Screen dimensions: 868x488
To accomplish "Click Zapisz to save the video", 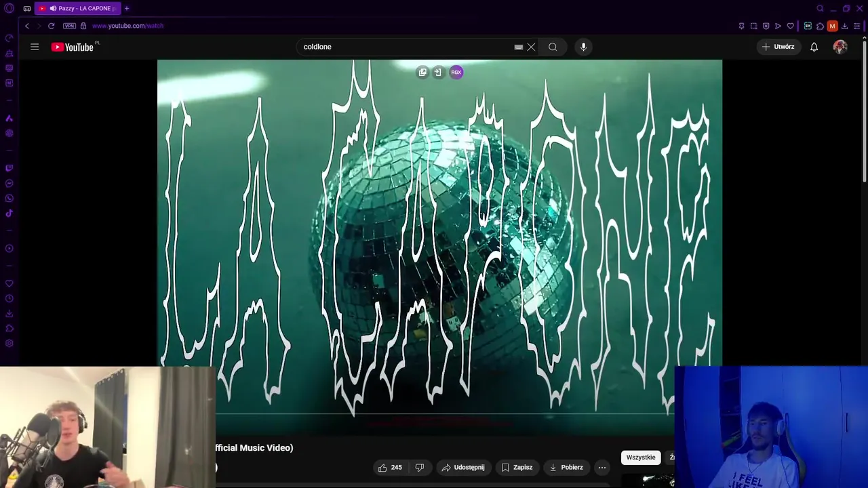I will (x=517, y=467).
